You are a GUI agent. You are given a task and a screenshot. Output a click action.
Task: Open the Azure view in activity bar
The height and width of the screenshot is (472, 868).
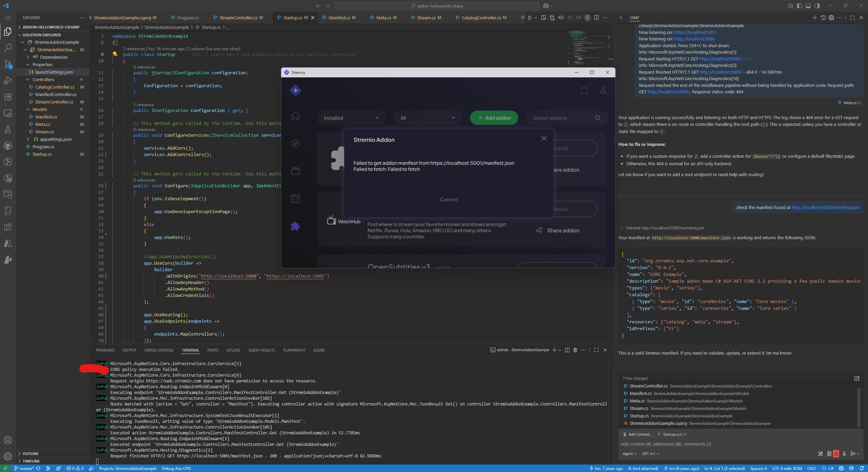(8, 243)
